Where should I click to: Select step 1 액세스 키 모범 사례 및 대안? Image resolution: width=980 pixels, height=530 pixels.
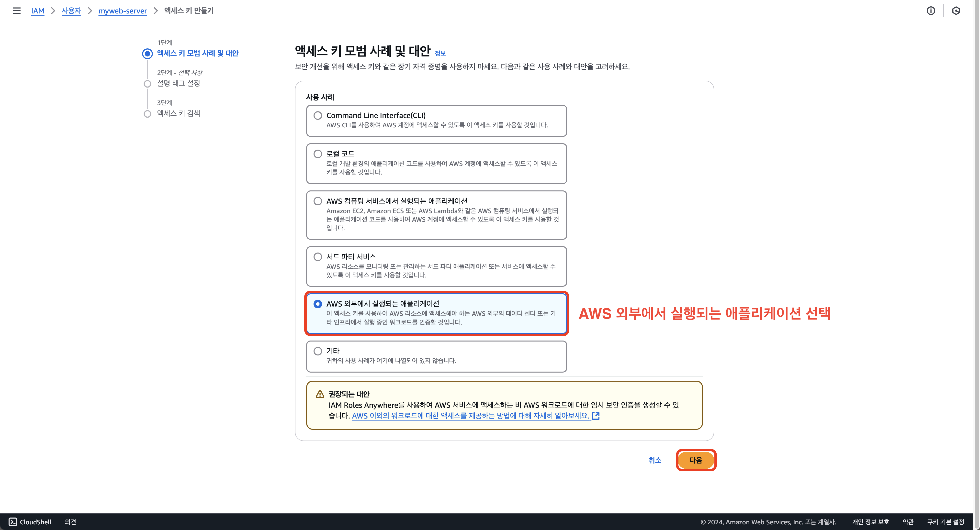coord(197,53)
